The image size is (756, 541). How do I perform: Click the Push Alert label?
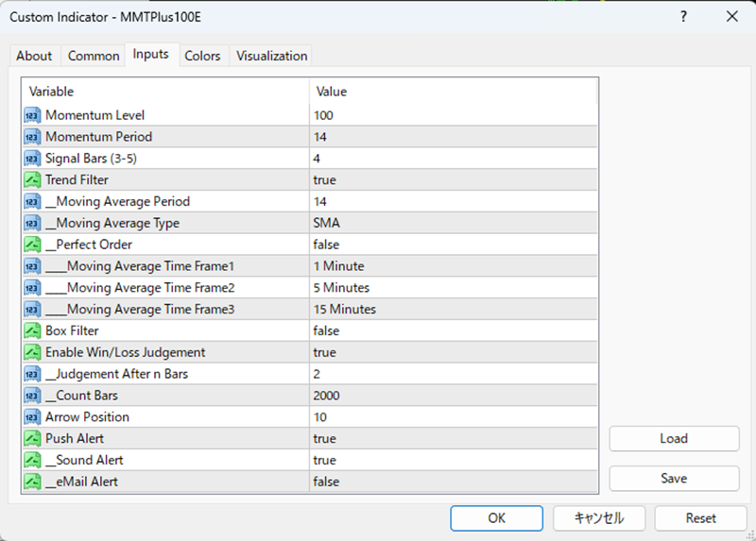(75, 439)
